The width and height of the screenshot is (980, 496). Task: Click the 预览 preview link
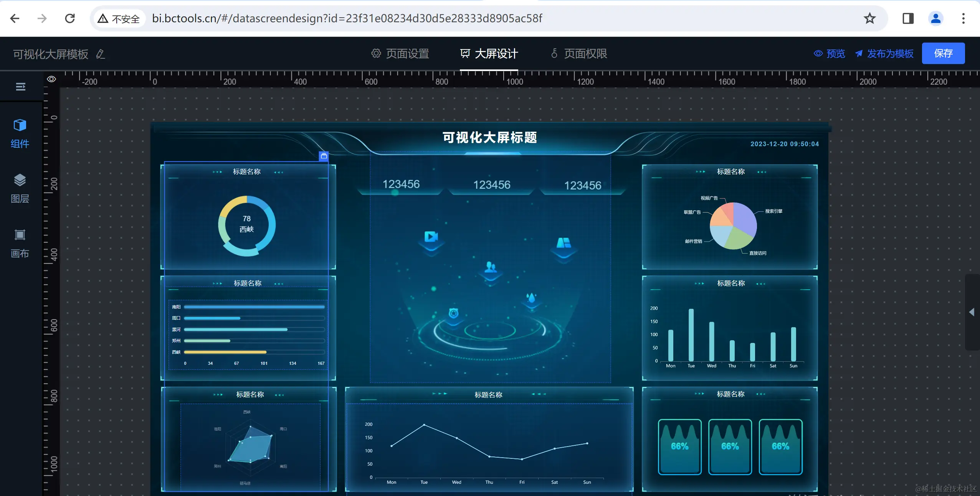click(830, 54)
